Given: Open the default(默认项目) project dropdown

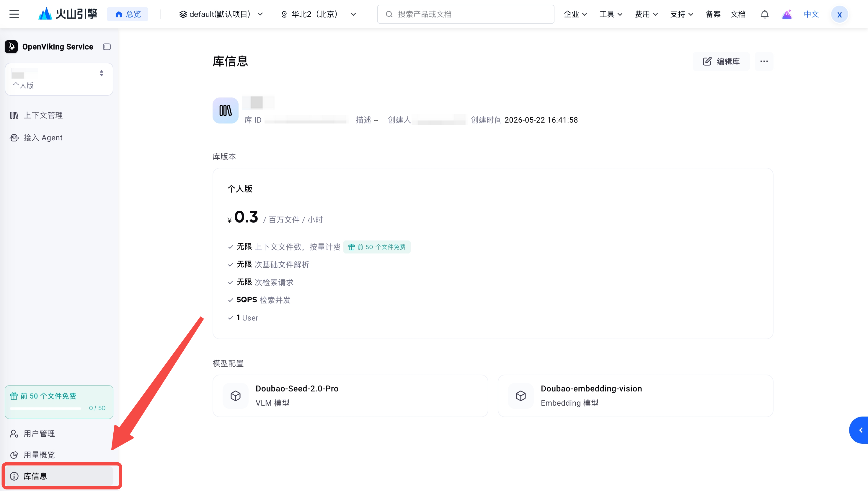Looking at the screenshot, I should point(221,14).
